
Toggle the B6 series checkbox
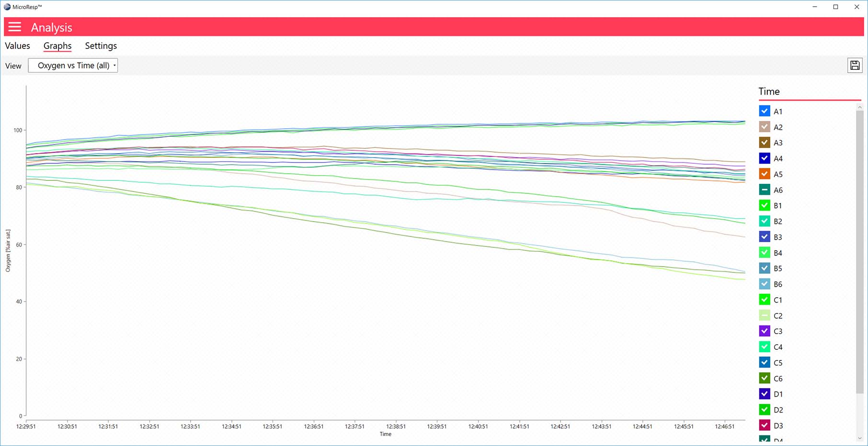[765, 284]
